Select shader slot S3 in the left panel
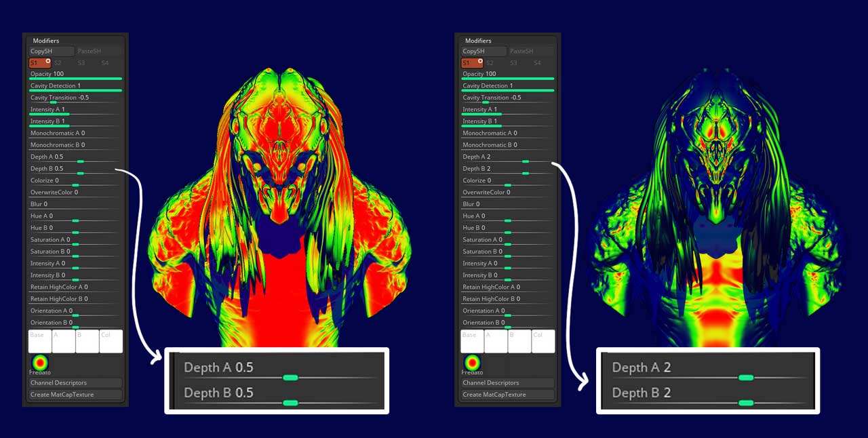Viewport: 868px width, 438px height. click(x=87, y=63)
